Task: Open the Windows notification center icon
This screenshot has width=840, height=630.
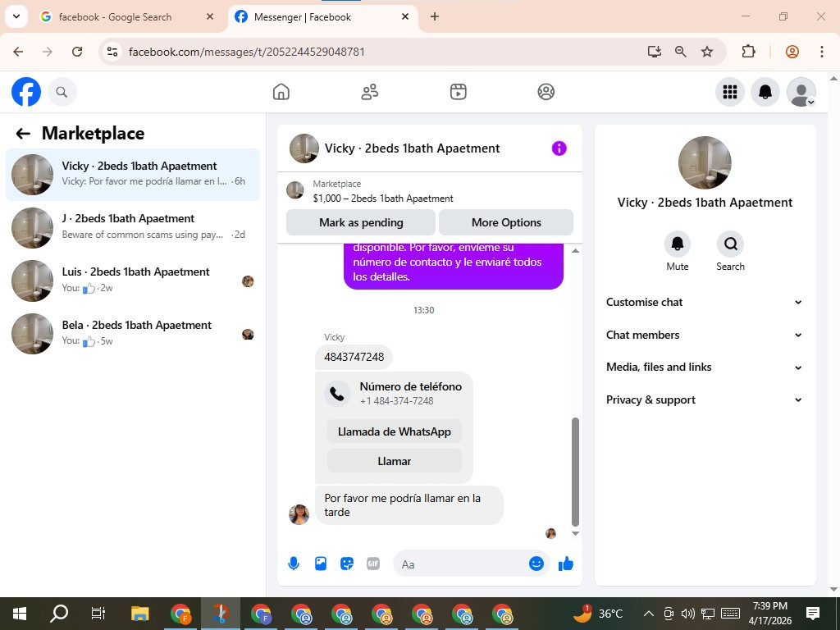Action: pyautogui.click(x=813, y=614)
